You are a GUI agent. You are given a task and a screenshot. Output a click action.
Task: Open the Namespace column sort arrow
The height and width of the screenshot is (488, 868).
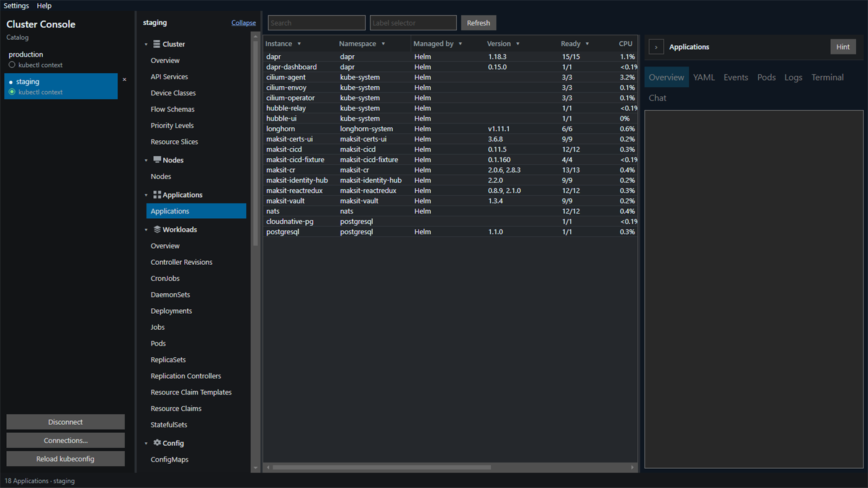(x=383, y=44)
